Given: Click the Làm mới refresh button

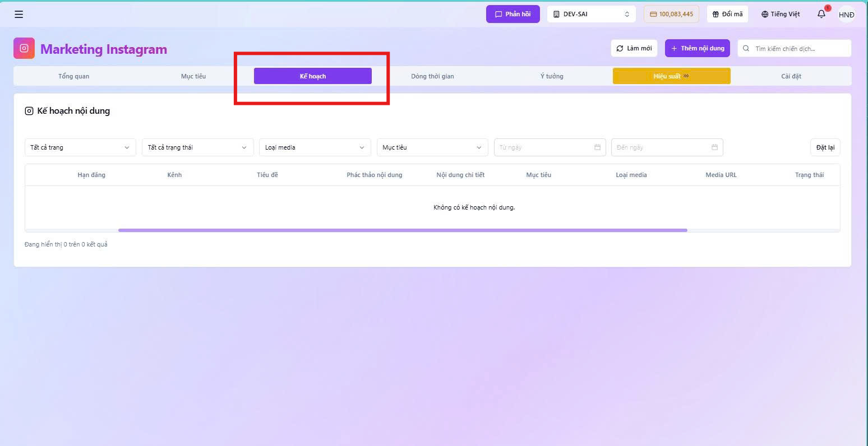Looking at the screenshot, I should pos(634,48).
